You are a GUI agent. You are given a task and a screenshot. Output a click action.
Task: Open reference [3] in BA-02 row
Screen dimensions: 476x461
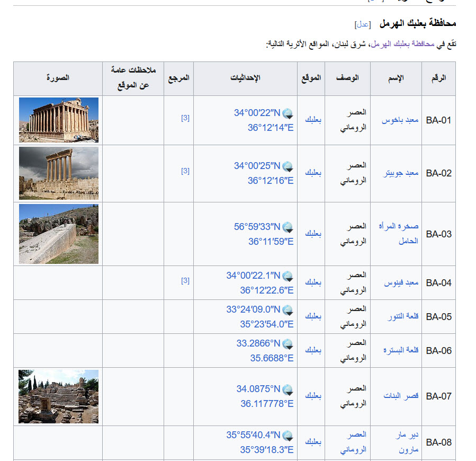pyautogui.click(x=185, y=171)
